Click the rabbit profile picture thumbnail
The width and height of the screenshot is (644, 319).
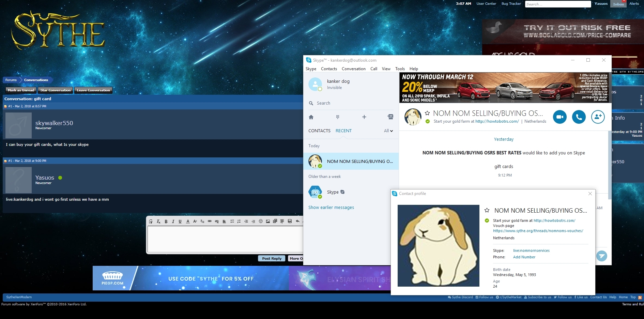439,246
